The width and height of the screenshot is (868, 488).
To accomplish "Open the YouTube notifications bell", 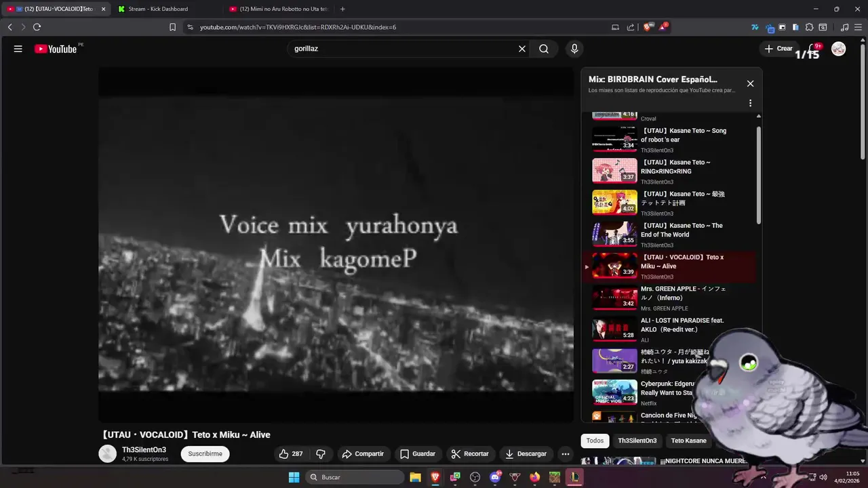I will click(x=813, y=49).
